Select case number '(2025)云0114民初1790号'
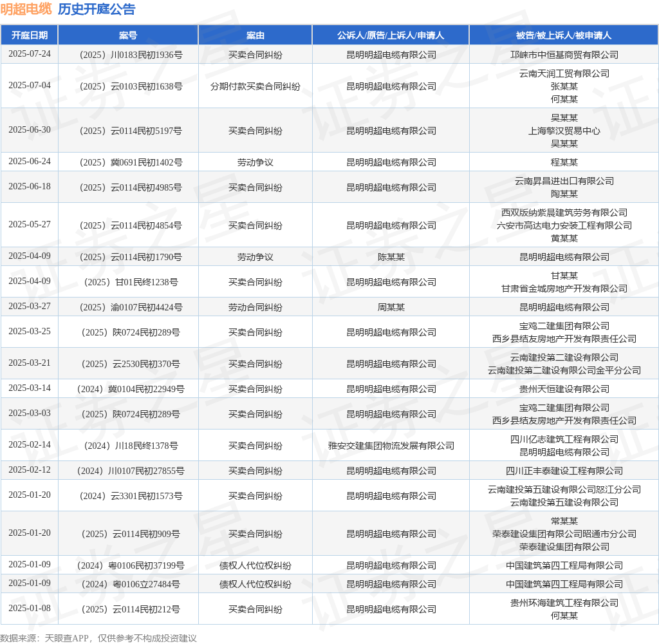Screen dimensions: 659x644 tap(131, 257)
